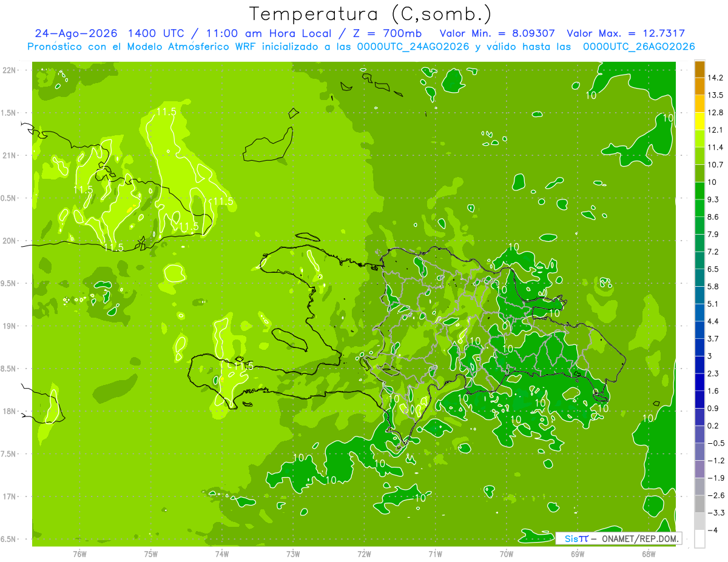728x562 pixels.
Task: Click the "12.1" legend value
Action: pyautogui.click(x=715, y=130)
